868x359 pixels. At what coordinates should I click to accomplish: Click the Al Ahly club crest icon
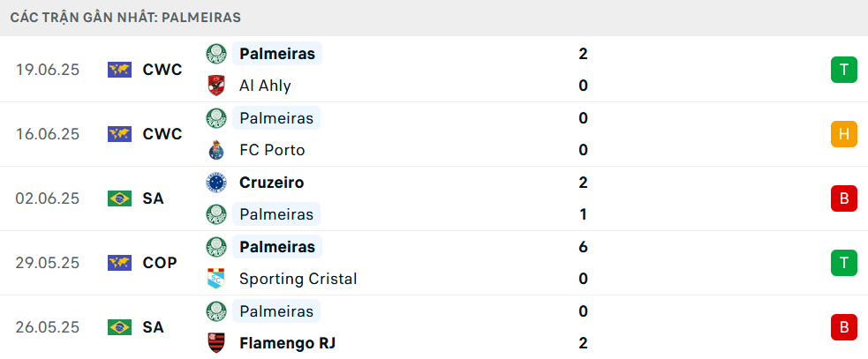215,86
